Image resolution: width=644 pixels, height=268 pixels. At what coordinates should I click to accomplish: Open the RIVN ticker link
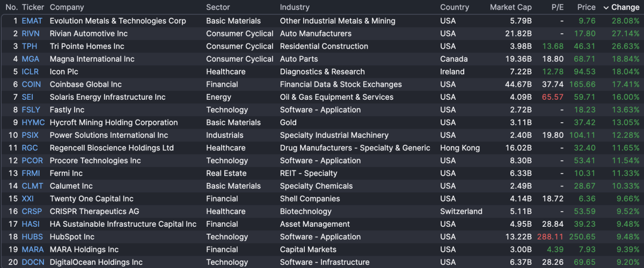pyautogui.click(x=31, y=34)
